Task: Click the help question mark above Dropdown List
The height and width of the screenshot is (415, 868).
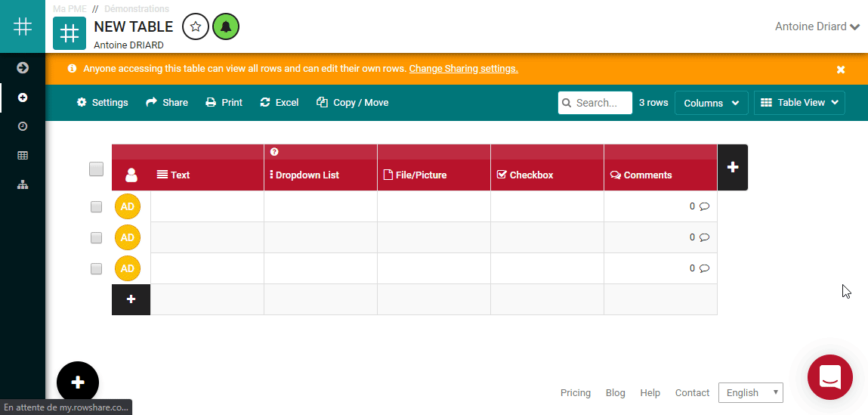Action: tap(274, 152)
